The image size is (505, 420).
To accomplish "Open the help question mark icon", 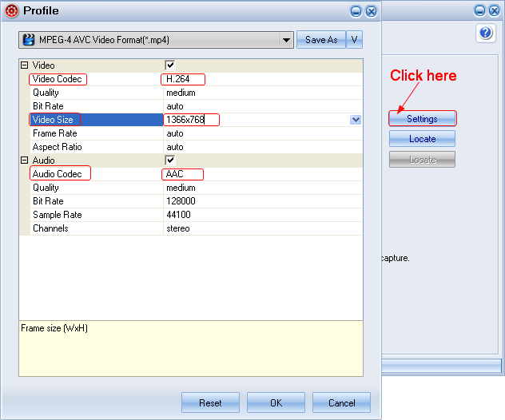I will click(486, 33).
